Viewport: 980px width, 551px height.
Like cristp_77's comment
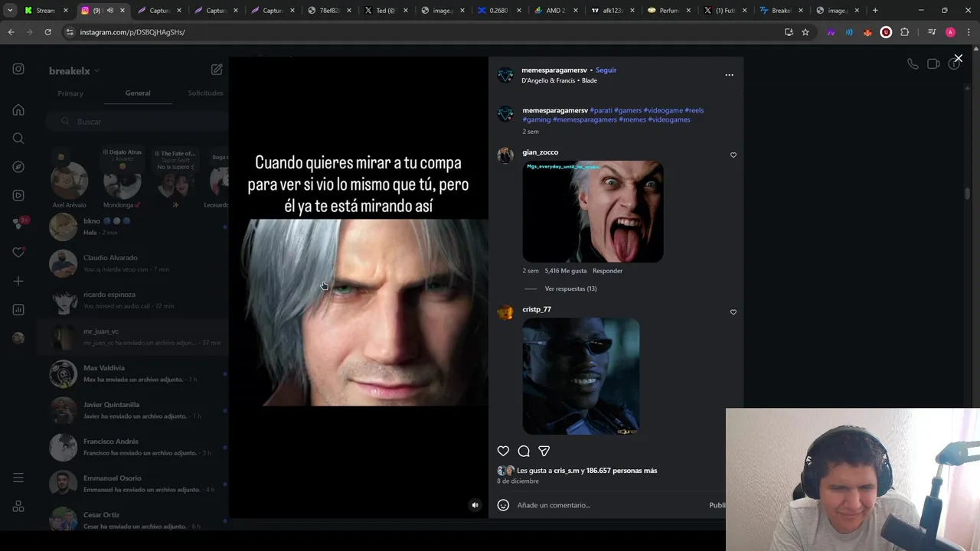[733, 311]
